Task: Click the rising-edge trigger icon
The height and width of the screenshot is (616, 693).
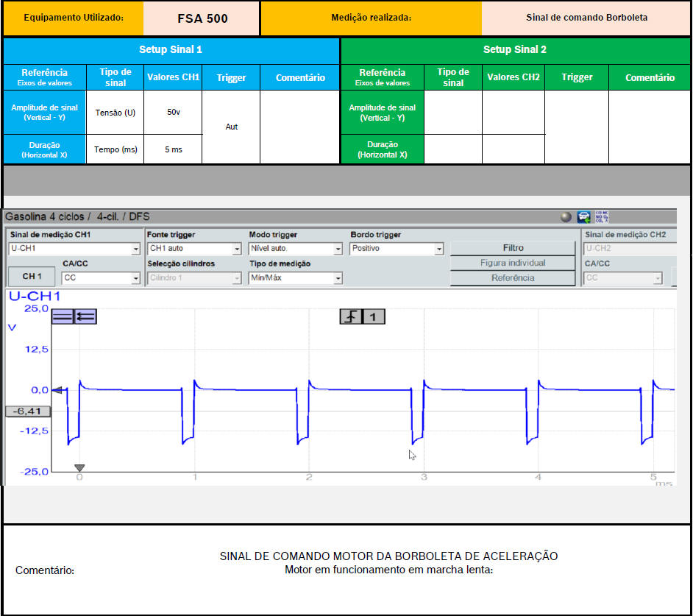Action: (x=350, y=316)
